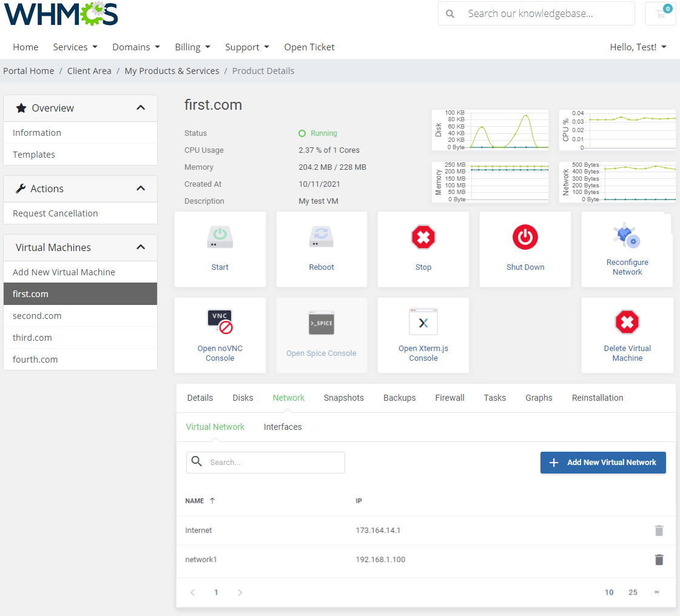Click the knowledgebase search field
The height and width of the screenshot is (616, 680).
click(536, 13)
